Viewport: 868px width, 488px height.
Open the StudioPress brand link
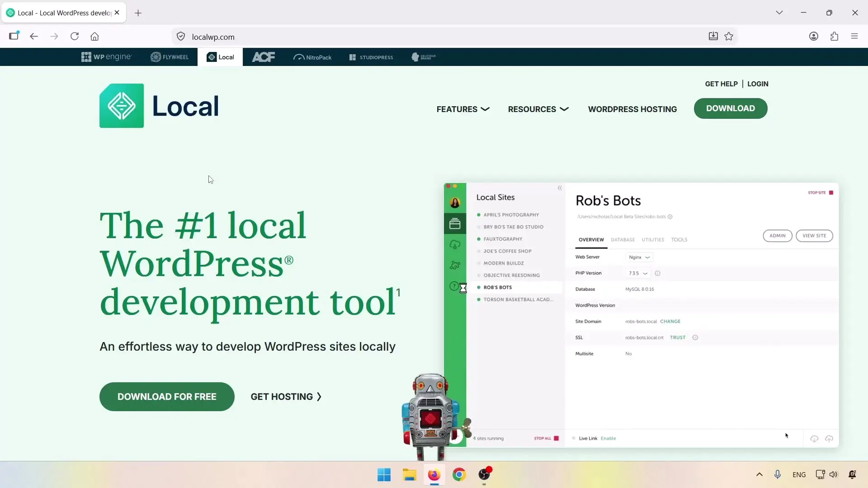(371, 57)
